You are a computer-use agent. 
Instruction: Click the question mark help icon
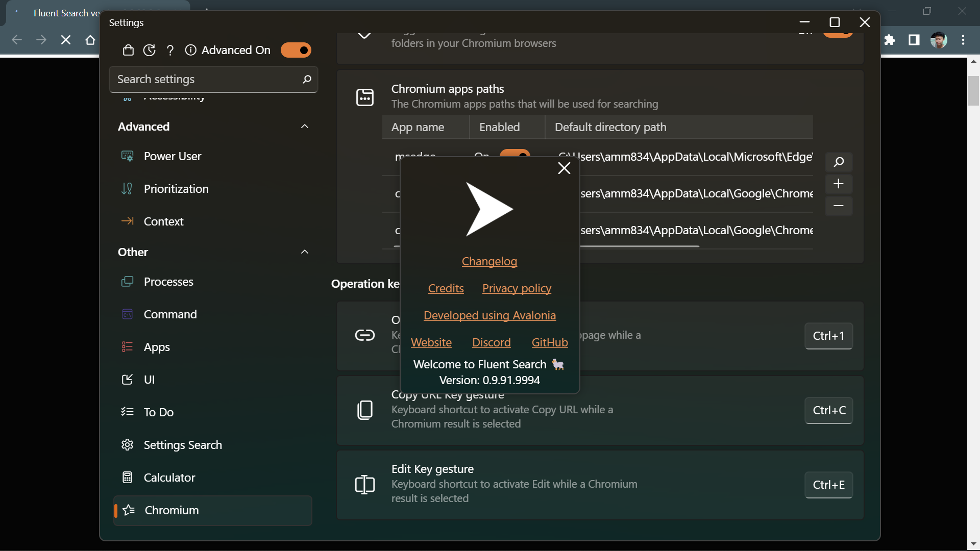pos(170,50)
